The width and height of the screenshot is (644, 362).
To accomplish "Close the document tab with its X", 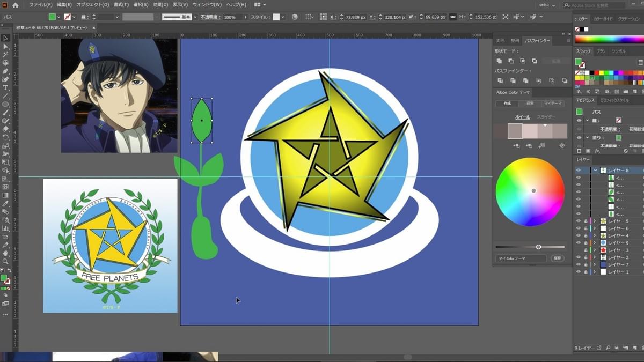I will [x=94, y=27].
